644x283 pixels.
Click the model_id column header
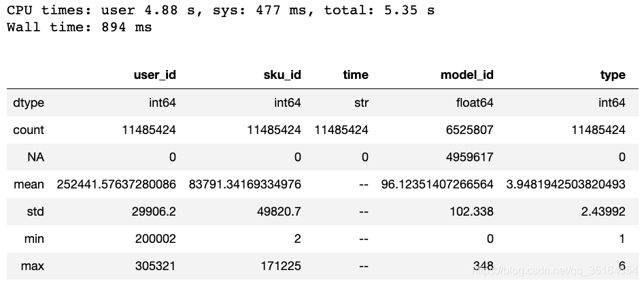tap(467, 75)
